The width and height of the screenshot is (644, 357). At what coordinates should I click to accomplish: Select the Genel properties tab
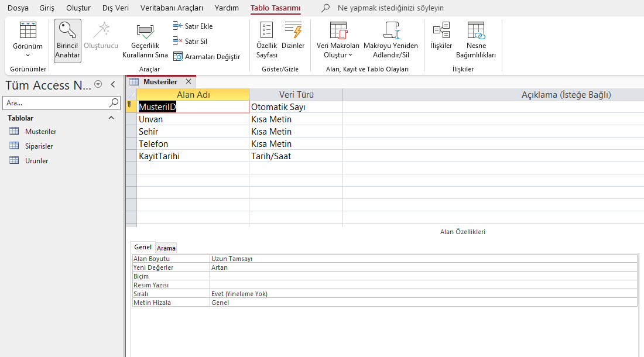click(143, 247)
